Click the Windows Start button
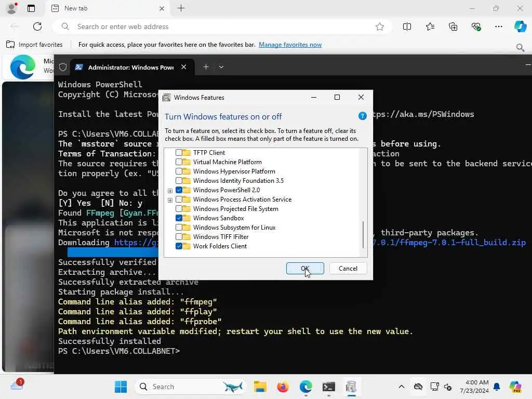532x399 pixels. 121,387
